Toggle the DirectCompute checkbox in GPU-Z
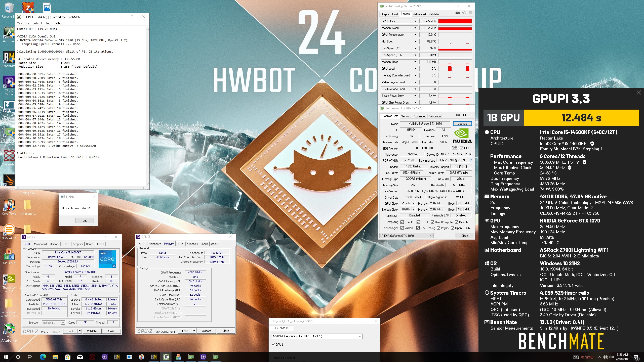 click(x=432, y=222)
